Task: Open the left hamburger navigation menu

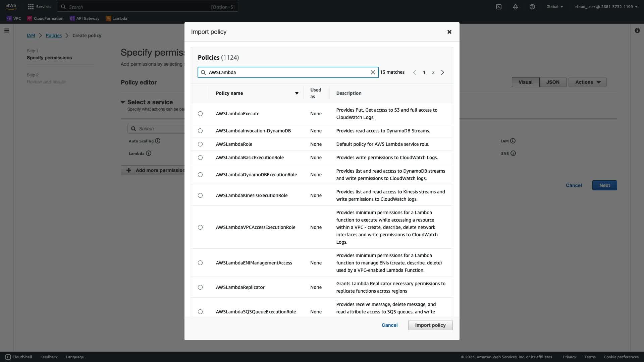Action: [7, 31]
